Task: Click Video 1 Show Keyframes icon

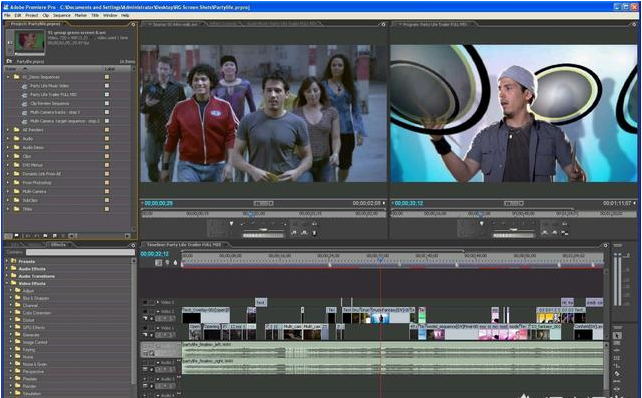Action: (x=151, y=335)
